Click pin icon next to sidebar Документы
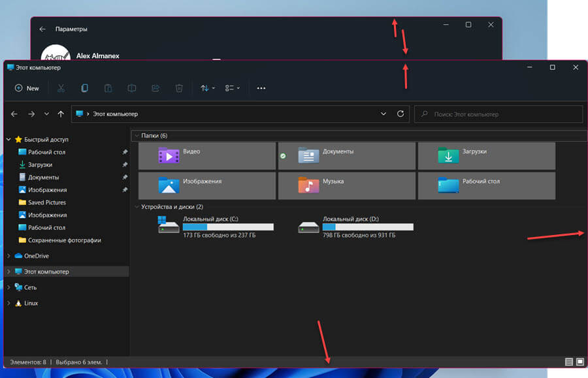 point(125,177)
